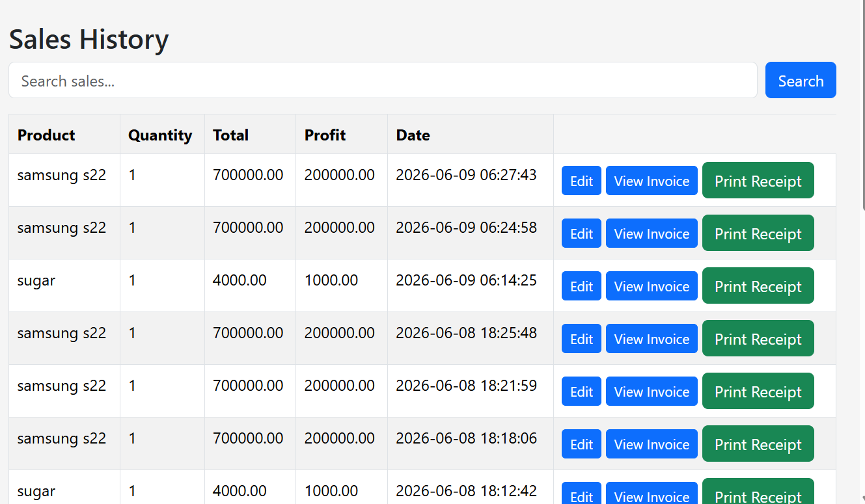View Invoice for the 06:27:43 sale

(652, 180)
